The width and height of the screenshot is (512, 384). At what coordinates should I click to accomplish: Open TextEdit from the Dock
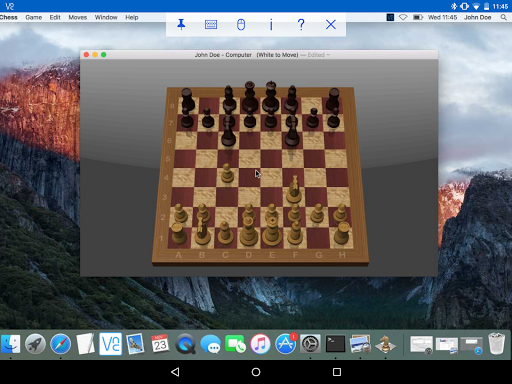pos(85,344)
